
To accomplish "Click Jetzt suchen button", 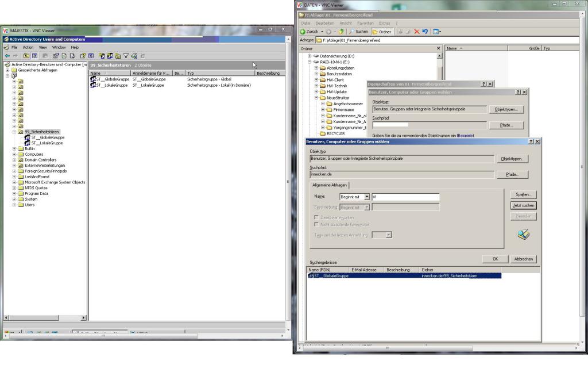I will 524,205.
